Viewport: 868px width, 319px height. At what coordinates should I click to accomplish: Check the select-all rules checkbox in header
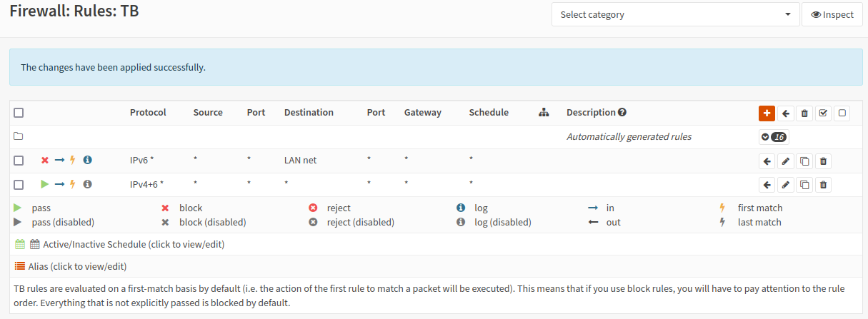[x=19, y=113]
